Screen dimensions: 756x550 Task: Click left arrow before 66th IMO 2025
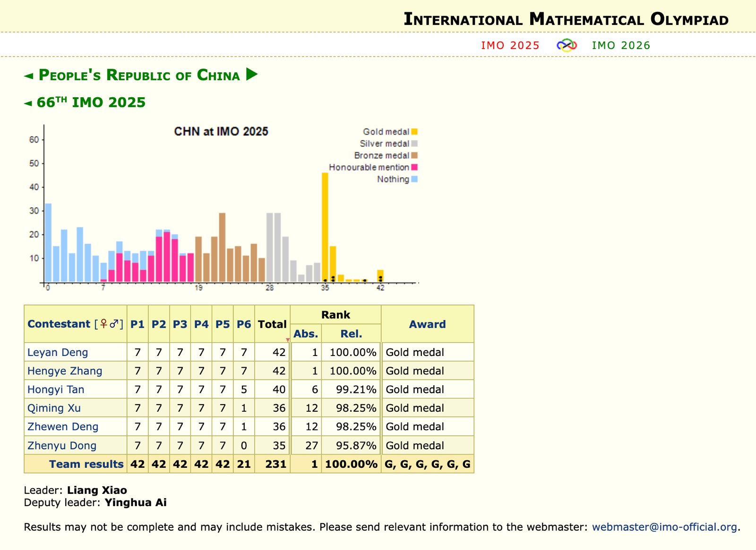coord(28,103)
